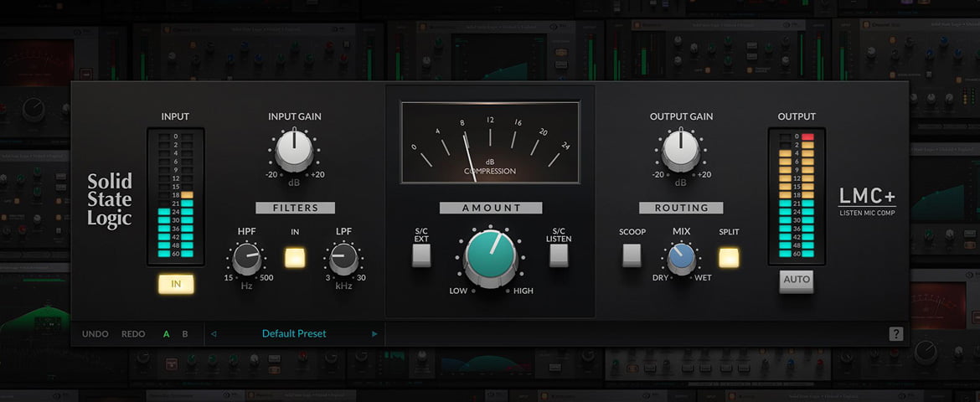Click UNDO in the bottom bar
The image size is (980, 402).
95,334
